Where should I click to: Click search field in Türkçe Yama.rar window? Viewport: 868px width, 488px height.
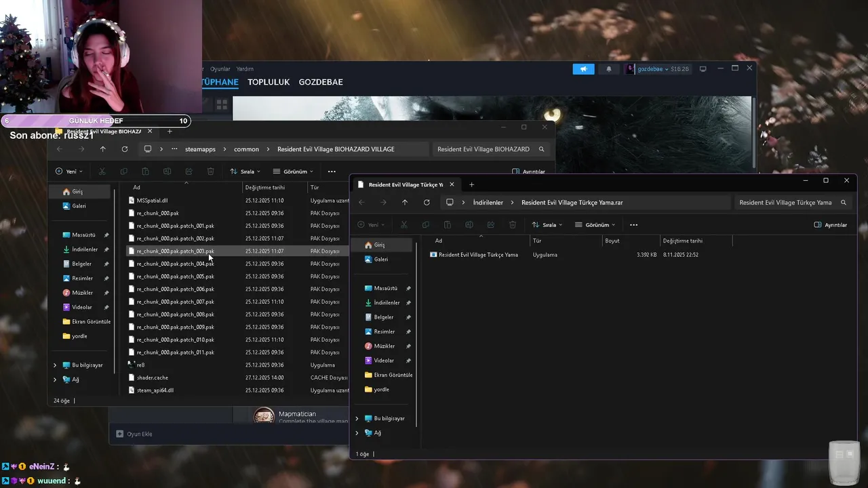pyautogui.click(x=785, y=203)
